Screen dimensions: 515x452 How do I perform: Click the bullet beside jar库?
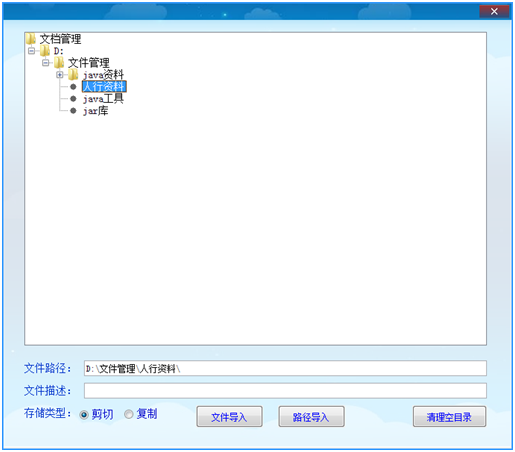pos(73,111)
